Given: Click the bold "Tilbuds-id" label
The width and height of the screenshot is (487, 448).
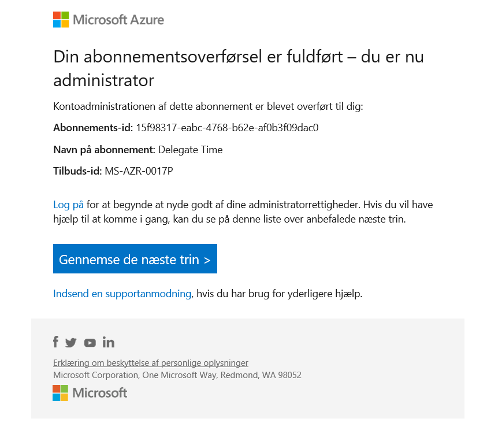Looking at the screenshot, I should 77,171.
